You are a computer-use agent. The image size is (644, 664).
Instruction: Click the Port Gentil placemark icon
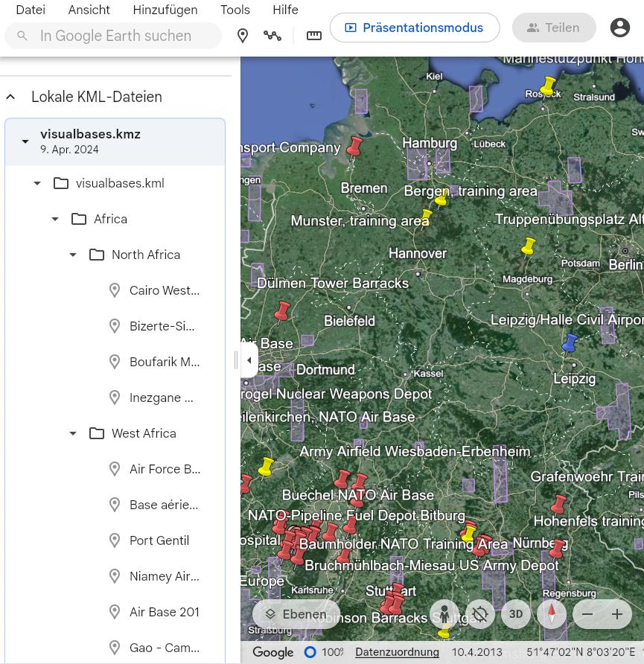(x=115, y=540)
